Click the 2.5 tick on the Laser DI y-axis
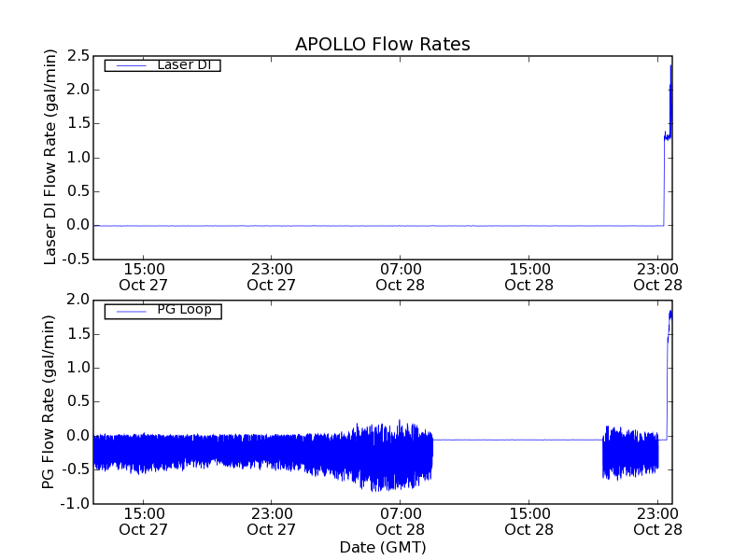The width and height of the screenshot is (747, 560). click(78, 56)
